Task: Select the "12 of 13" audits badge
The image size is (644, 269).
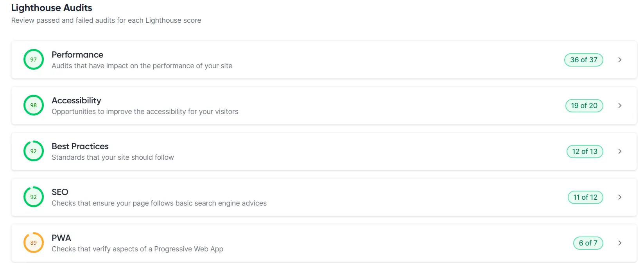Action: [x=585, y=152]
